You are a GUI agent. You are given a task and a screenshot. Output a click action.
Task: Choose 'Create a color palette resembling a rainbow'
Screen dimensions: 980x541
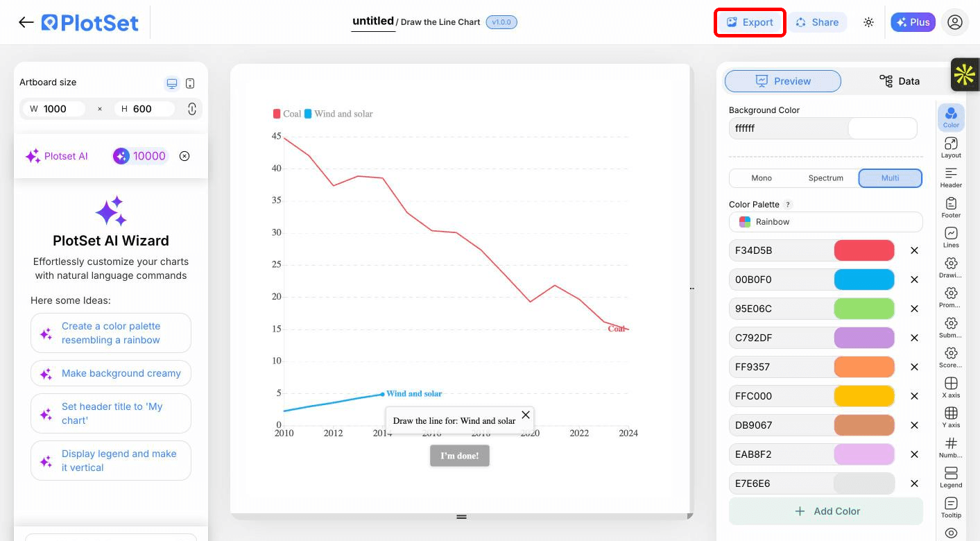pyautogui.click(x=111, y=333)
